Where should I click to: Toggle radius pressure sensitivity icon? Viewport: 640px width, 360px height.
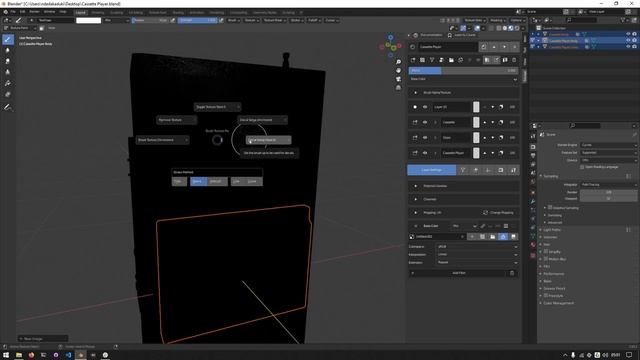point(173,20)
